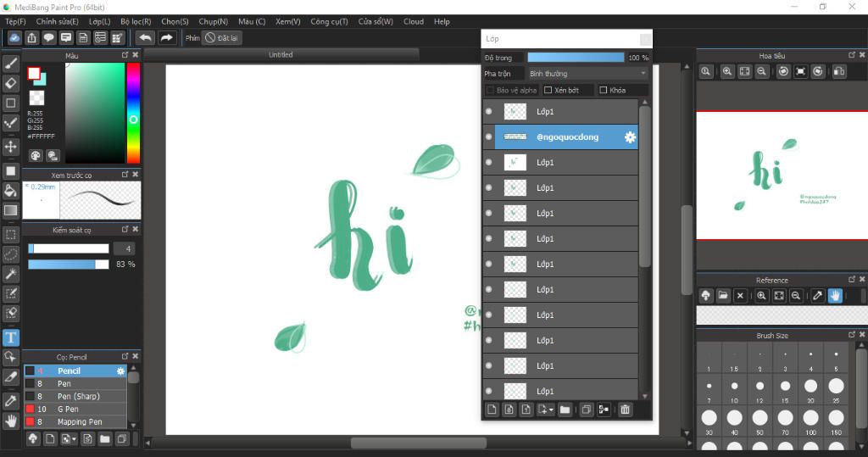
Task: Click the speech bubble toolbar icon
Action: coord(48,37)
